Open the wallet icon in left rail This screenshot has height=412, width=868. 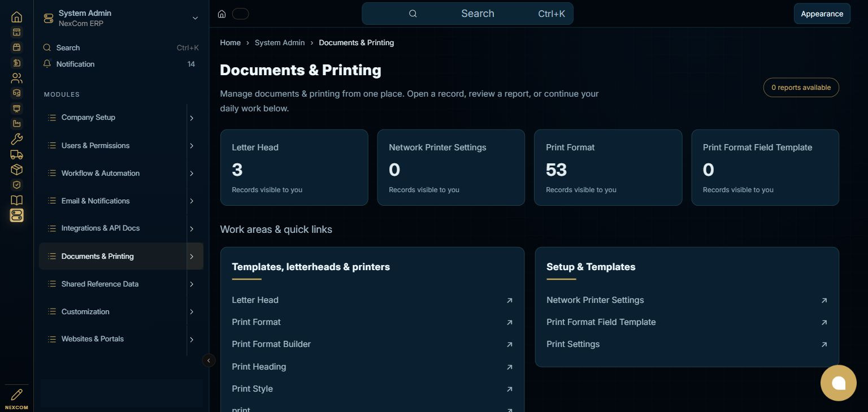click(16, 47)
